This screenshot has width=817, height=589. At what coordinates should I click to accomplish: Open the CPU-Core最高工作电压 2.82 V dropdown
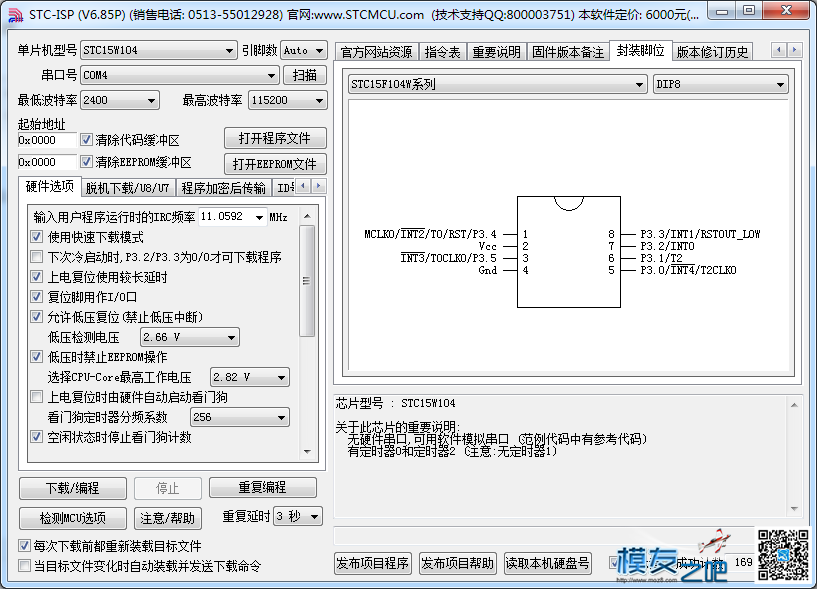click(250, 377)
